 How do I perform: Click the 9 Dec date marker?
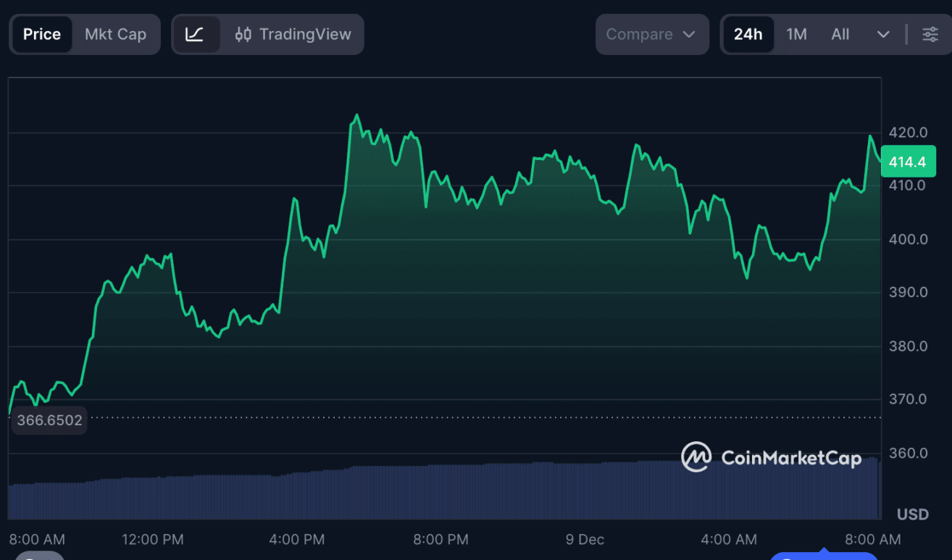(x=585, y=539)
